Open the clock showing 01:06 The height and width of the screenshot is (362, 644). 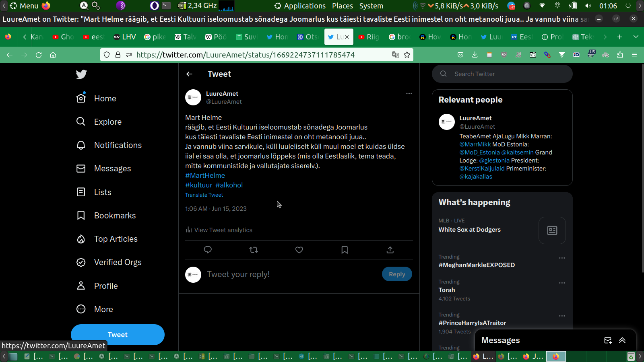coord(608,6)
